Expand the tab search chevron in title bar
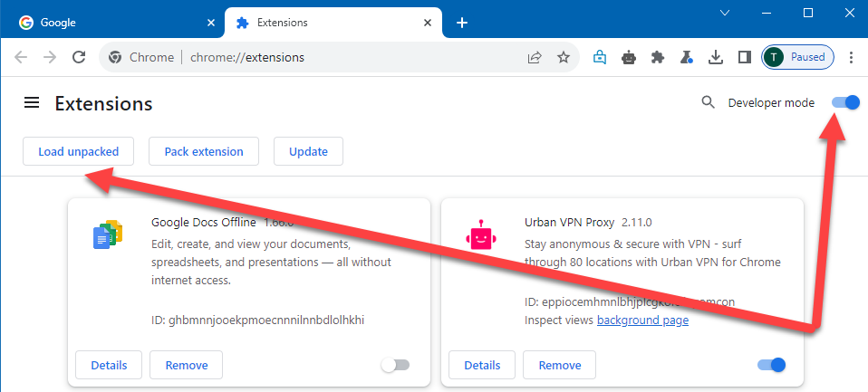This screenshot has width=868, height=392. click(x=725, y=13)
